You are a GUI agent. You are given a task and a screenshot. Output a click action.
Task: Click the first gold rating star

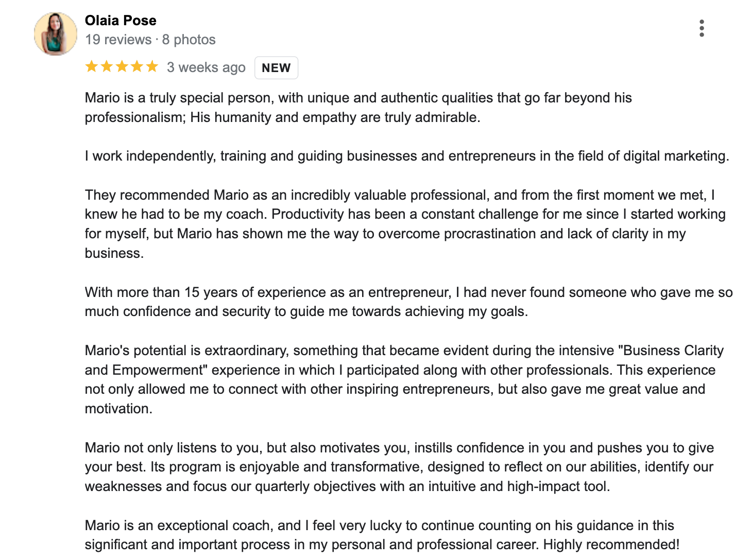coord(92,66)
